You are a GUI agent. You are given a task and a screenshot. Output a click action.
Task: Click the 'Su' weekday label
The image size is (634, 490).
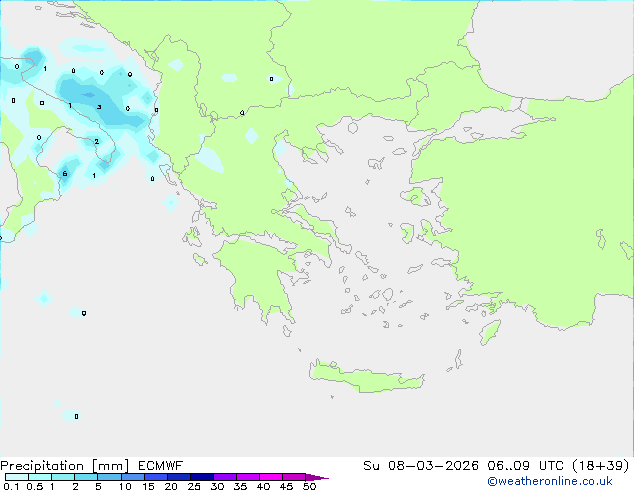click(371, 466)
